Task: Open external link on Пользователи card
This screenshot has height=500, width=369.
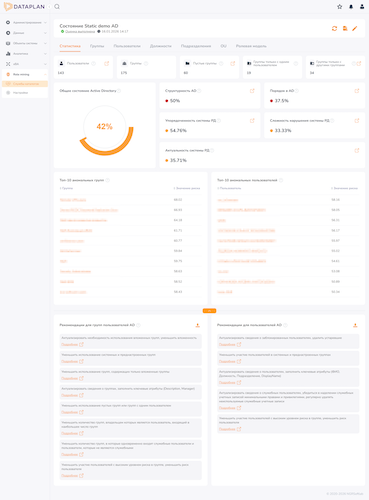Action: (x=106, y=63)
